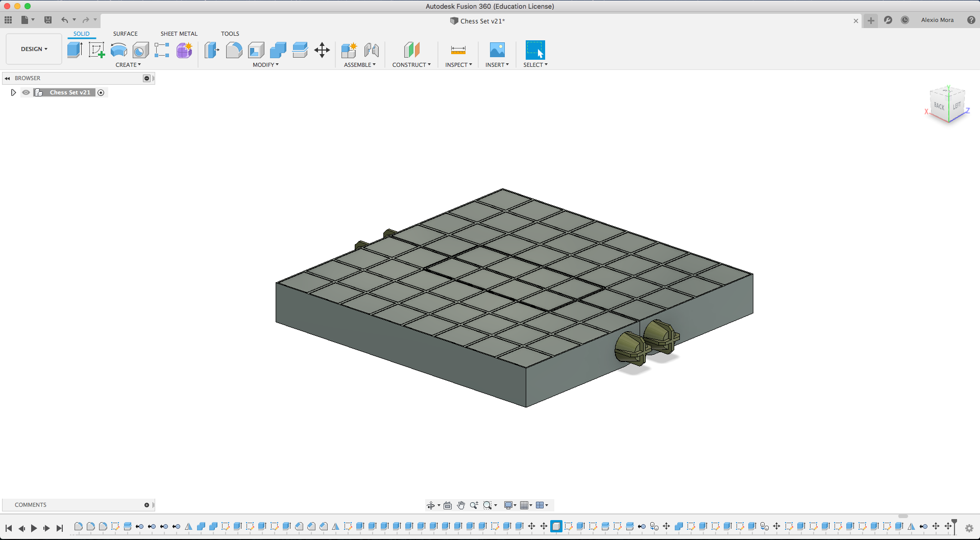
Task: Select the Shell tool
Action: pyautogui.click(x=256, y=50)
